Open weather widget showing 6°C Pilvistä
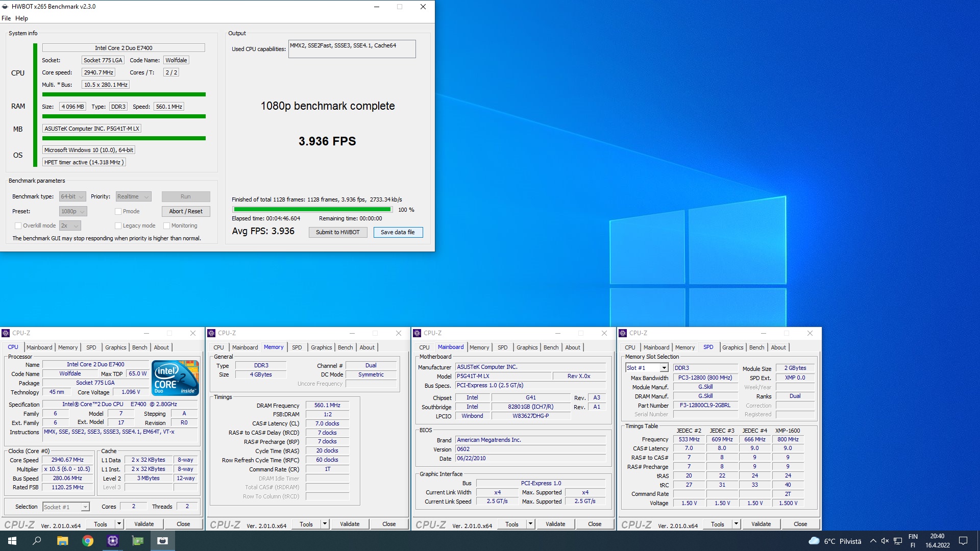The image size is (980, 551). click(835, 541)
